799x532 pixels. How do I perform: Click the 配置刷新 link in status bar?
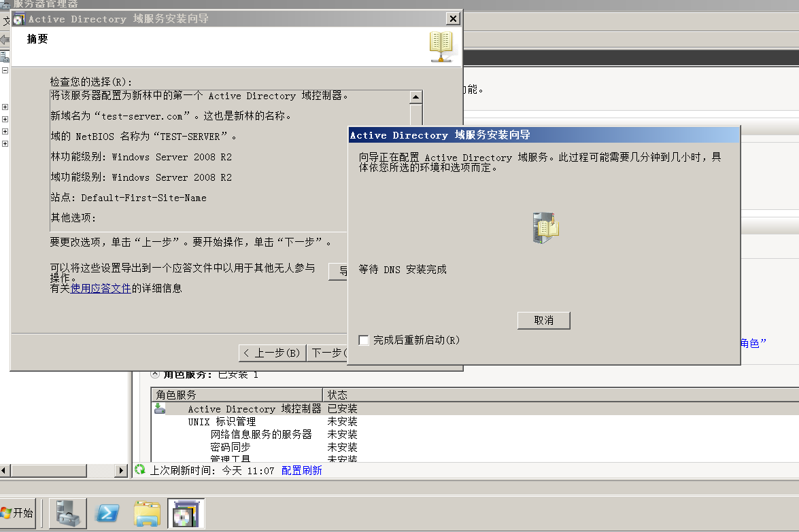302,470
